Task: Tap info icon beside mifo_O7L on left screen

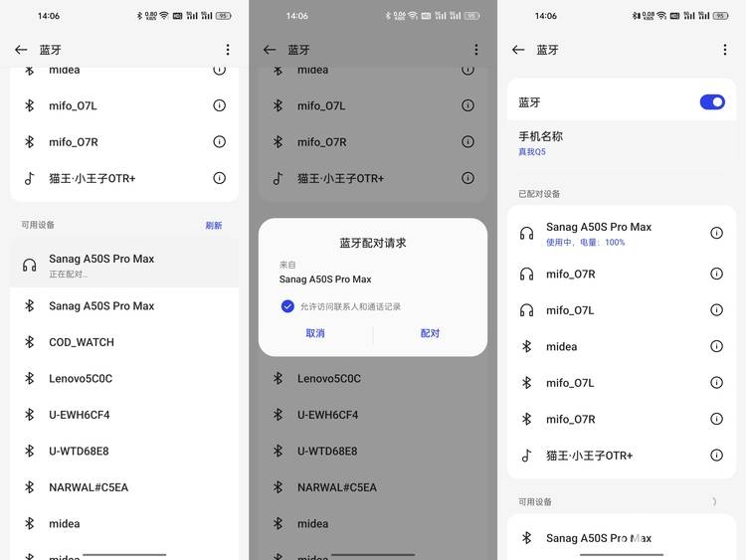Action: (x=219, y=105)
